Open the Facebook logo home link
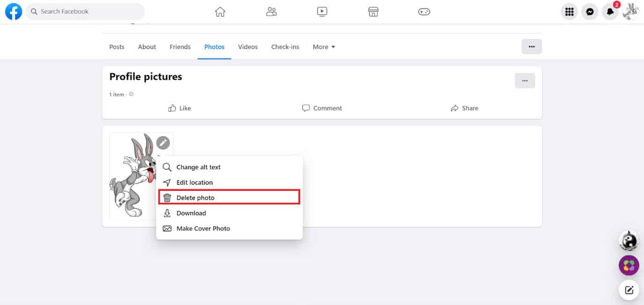644x305 pixels. [14, 11]
